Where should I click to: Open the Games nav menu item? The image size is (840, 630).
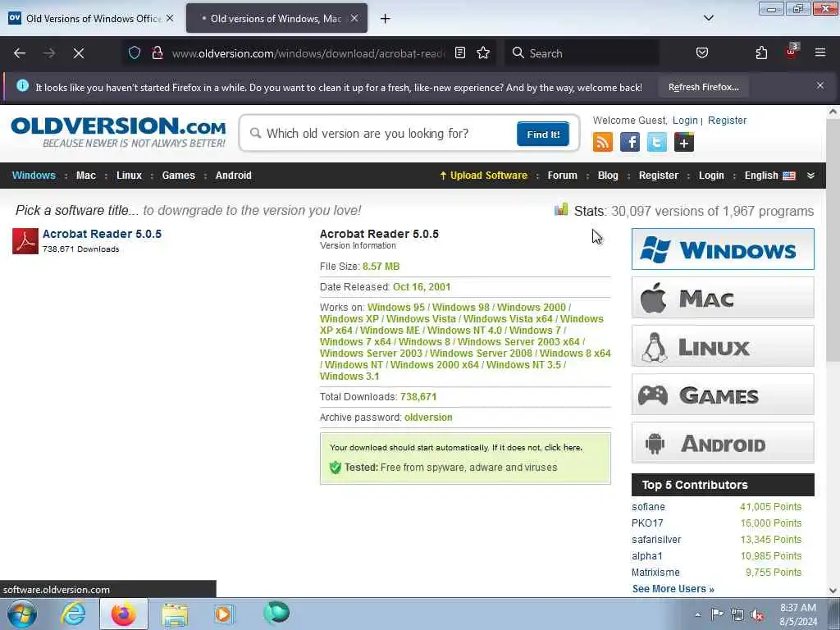(x=178, y=176)
